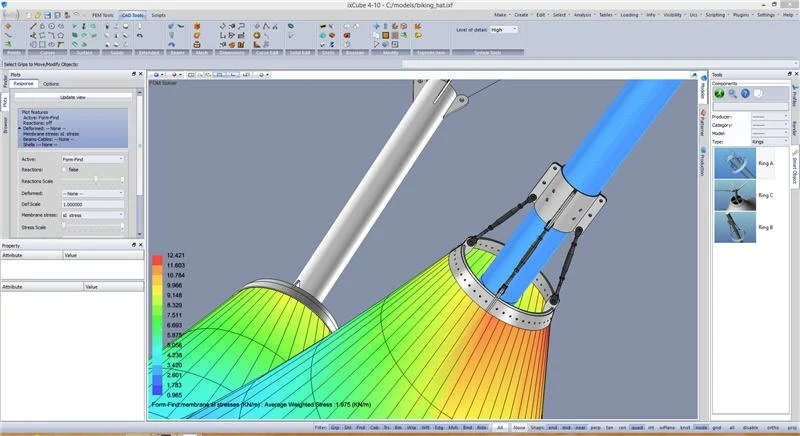
Task: Click the 'disable' snaps button
Action: click(x=751, y=427)
